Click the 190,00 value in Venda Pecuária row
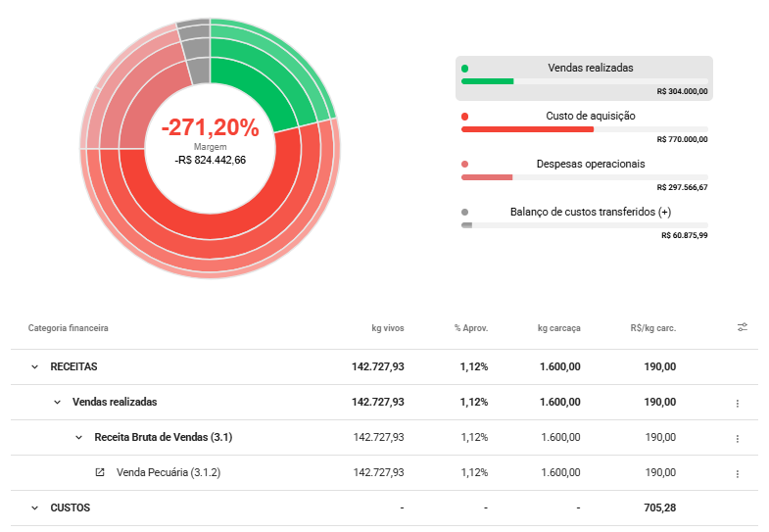 [x=660, y=472]
